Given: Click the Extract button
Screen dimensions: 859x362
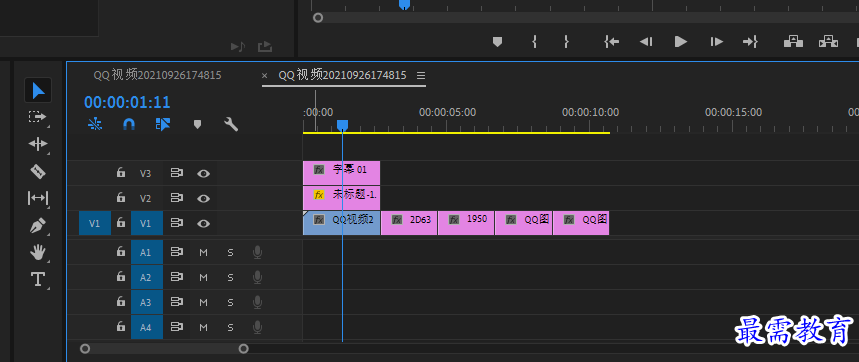Looking at the screenshot, I should tap(829, 42).
